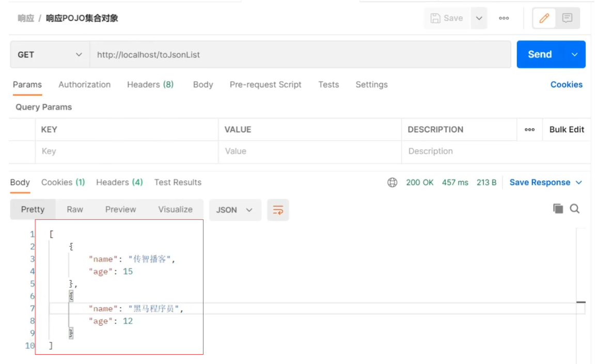Click the Query Params label
The height and width of the screenshot is (364, 612).
click(44, 107)
